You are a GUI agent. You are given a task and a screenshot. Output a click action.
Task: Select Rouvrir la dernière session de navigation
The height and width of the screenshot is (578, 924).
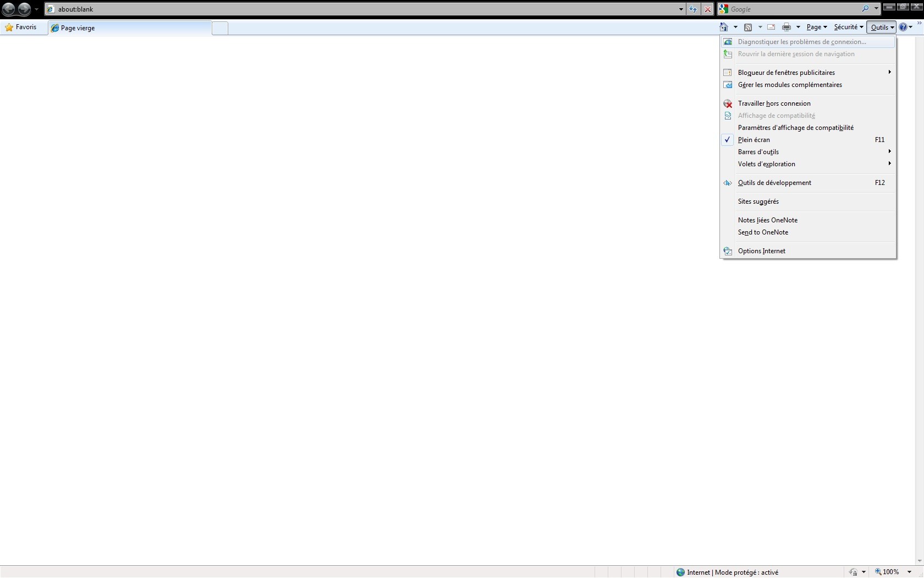pyautogui.click(x=808, y=54)
